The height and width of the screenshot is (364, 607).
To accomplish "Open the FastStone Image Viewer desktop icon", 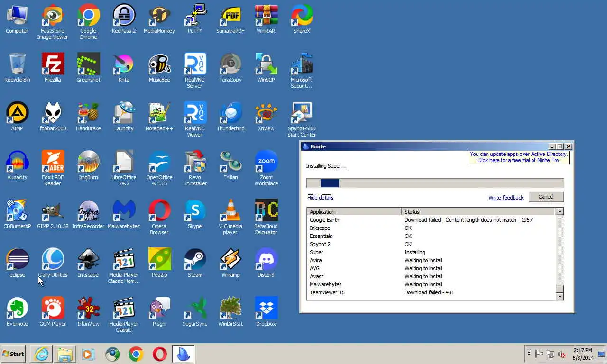I will [53, 22].
